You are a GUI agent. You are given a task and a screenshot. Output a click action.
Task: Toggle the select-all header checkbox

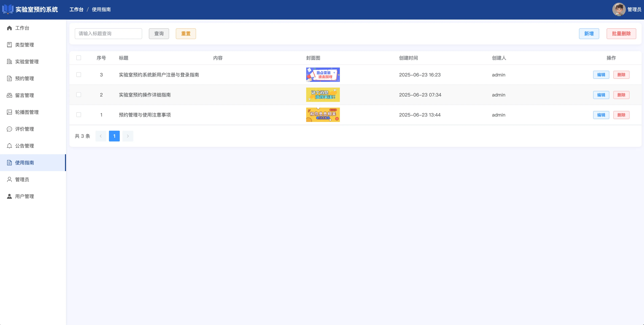78,58
